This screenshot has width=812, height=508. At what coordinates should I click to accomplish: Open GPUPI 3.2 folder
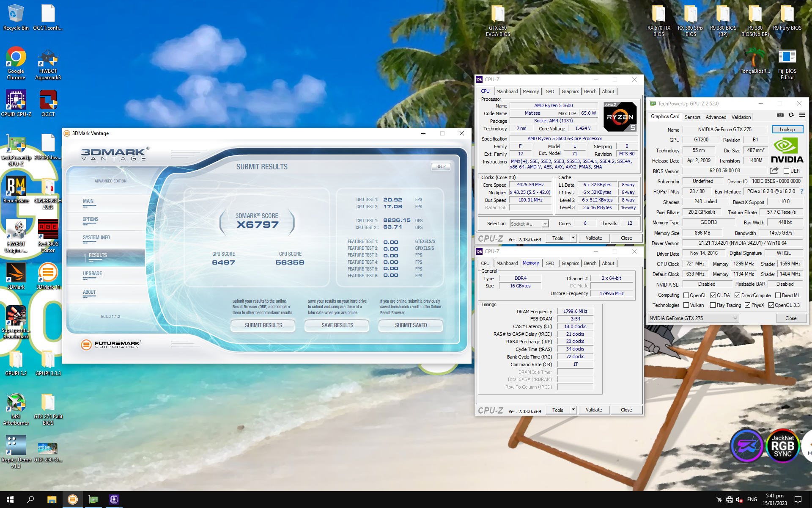pos(16,362)
